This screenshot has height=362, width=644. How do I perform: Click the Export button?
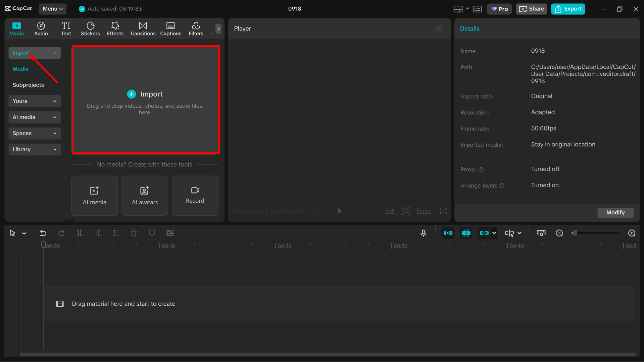click(x=567, y=9)
